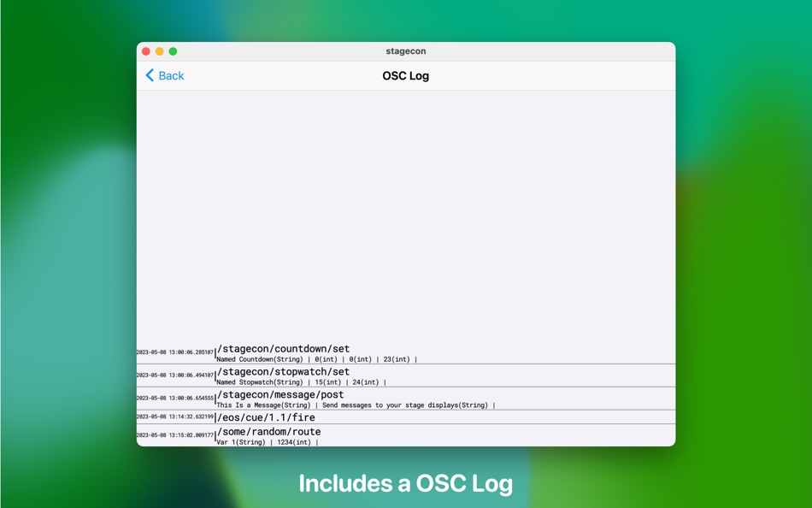Click the Named Countdown(String) arguments line
This screenshot has height=508, width=812.
coord(317,359)
